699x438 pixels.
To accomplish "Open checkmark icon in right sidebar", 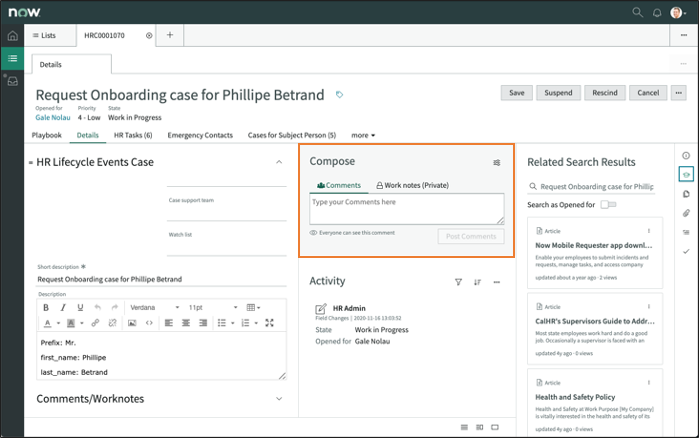I will [x=686, y=252].
